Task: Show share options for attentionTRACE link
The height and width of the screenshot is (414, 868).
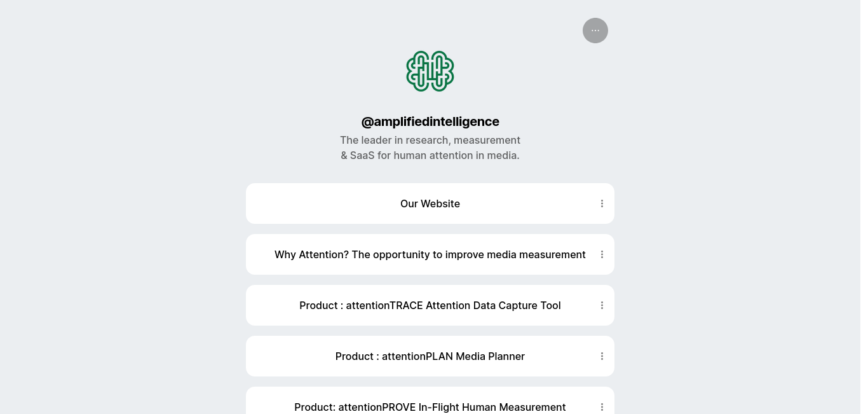Action: [602, 305]
